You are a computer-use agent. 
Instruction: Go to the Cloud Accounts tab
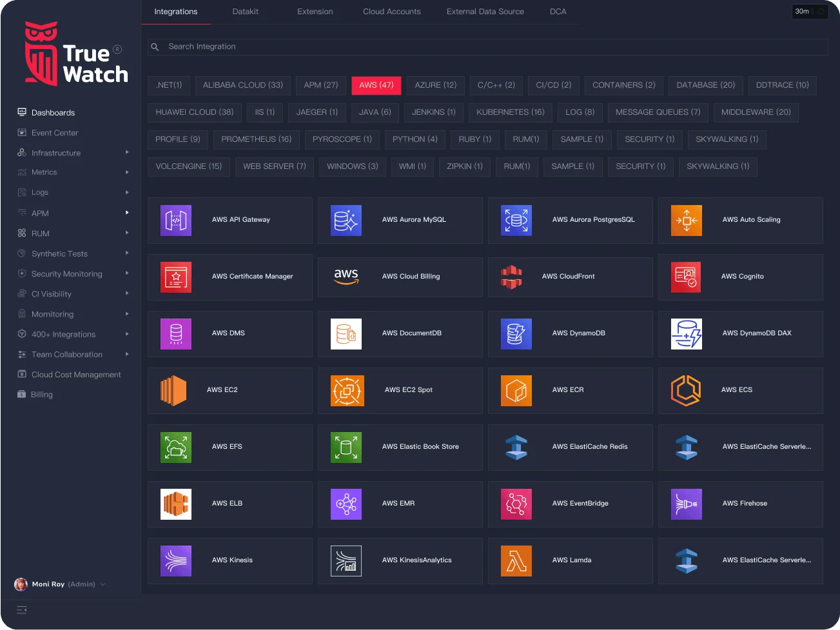click(392, 12)
